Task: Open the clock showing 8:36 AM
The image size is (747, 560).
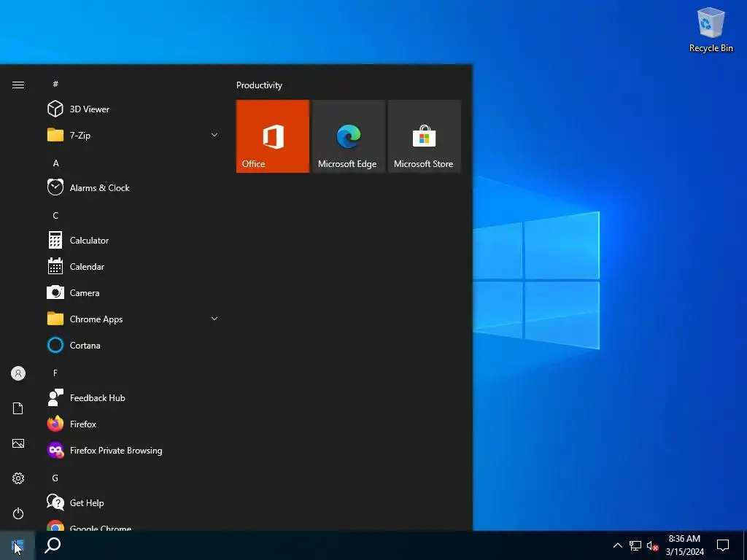Action: tap(684, 545)
